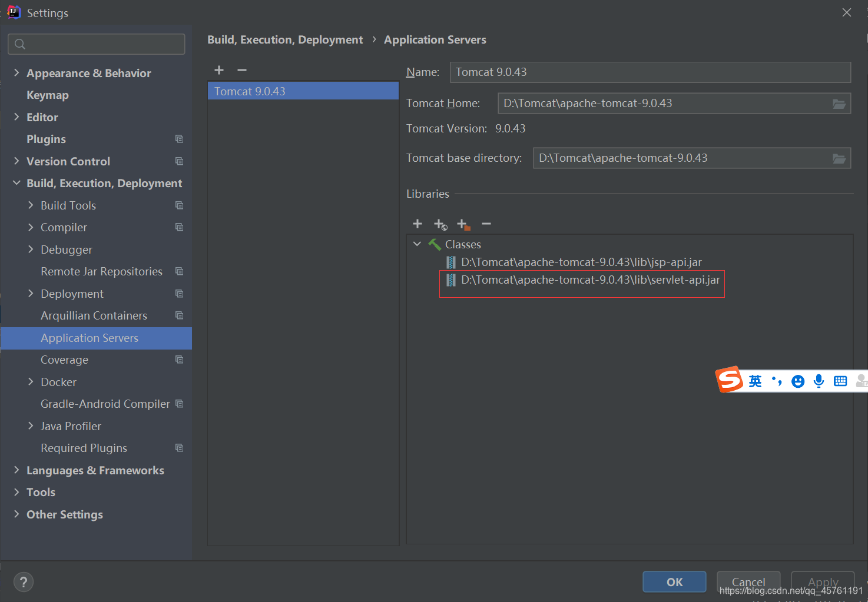Click project-level icon beside Remote Jar Repositories
This screenshot has width=868, height=602.
tap(180, 271)
